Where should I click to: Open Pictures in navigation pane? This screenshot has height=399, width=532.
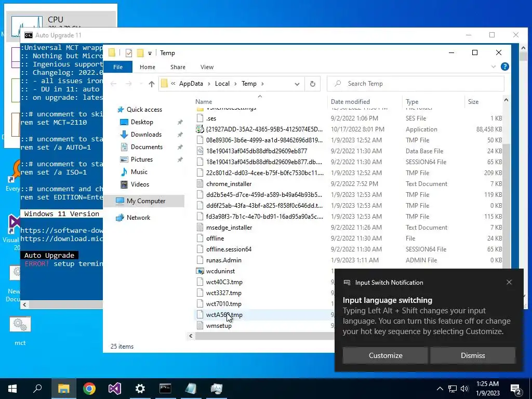[141, 159]
